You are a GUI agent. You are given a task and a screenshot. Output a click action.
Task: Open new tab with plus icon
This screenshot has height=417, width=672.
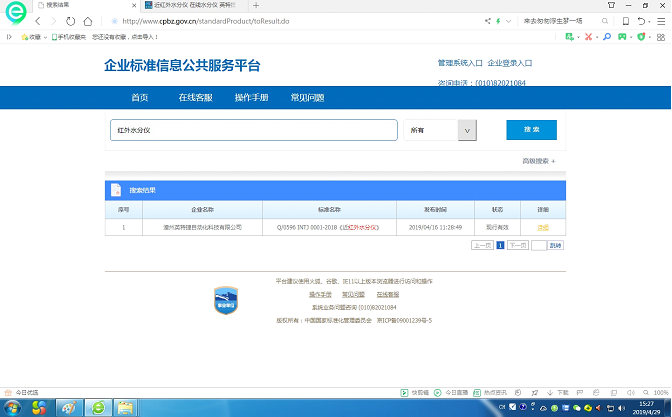coord(256,5)
